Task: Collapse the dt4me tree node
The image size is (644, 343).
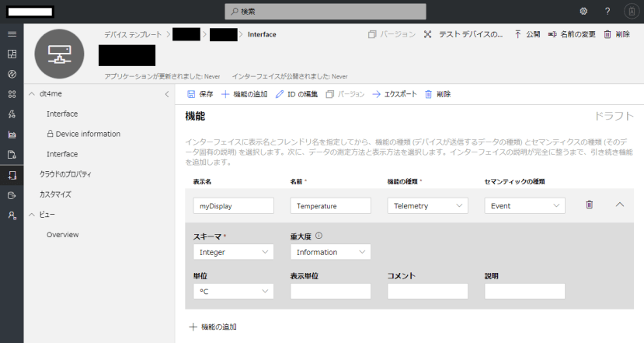Action: click(32, 94)
